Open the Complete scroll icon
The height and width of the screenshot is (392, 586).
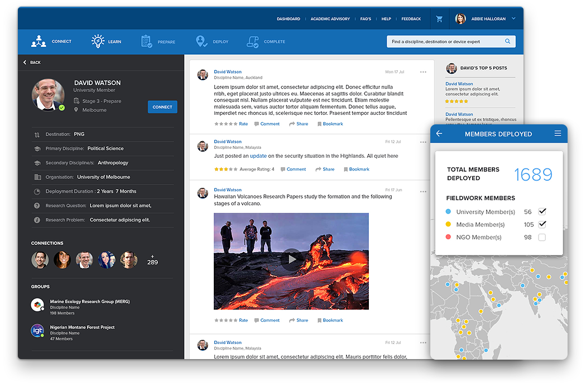tap(253, 42)
